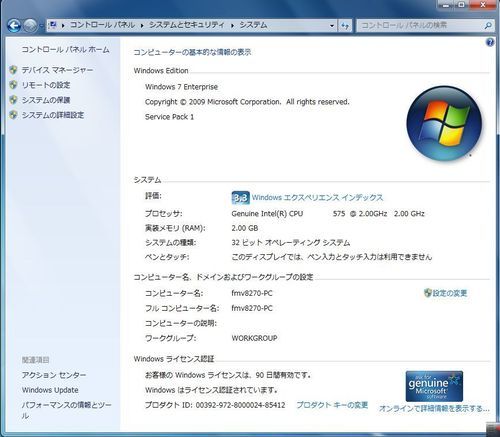Open the blue help question mark icon
Viewport: 500px width, 437px height.
coord(490,42)
